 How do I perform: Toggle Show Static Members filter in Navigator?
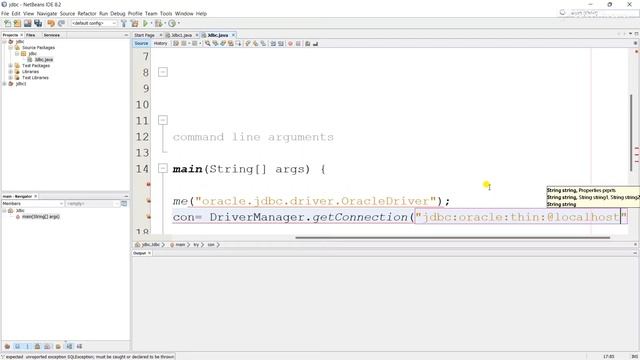tap(27, 347)
